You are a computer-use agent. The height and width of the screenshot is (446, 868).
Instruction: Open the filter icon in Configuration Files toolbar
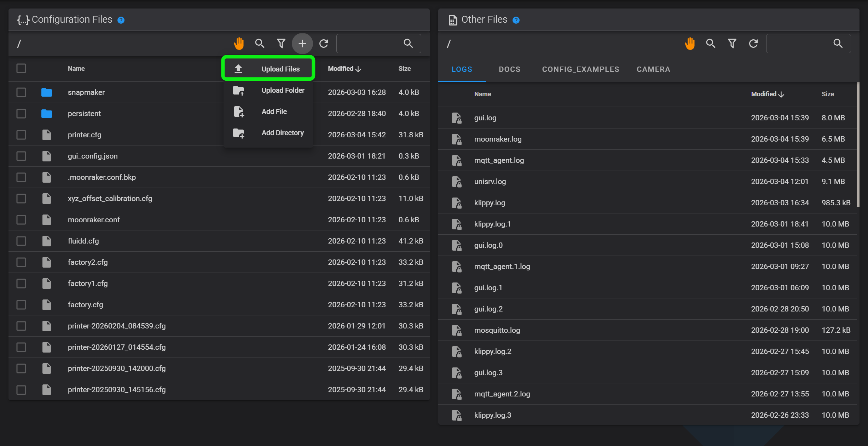click(281, 44)
